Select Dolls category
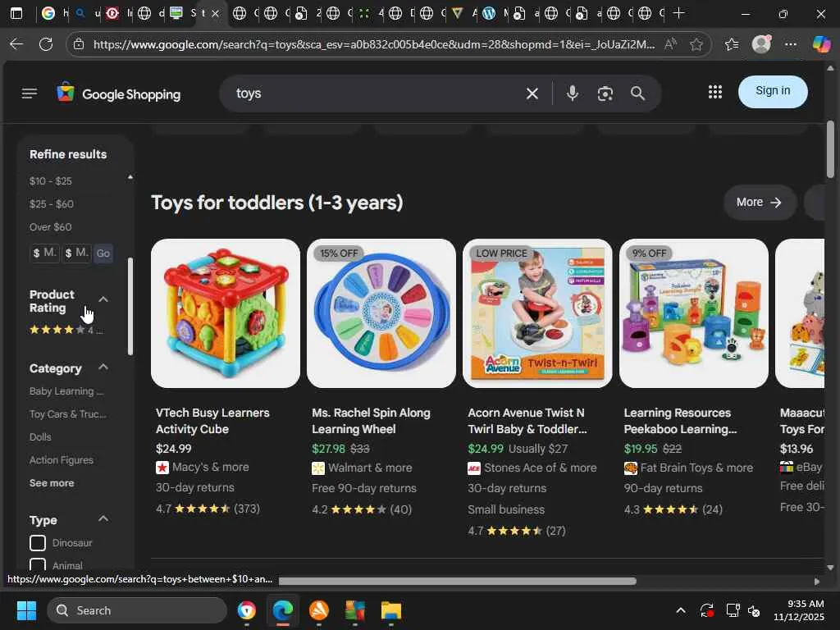Image resolution: width=840 pixels, height=630 pixels. click(x=40, y=437)
